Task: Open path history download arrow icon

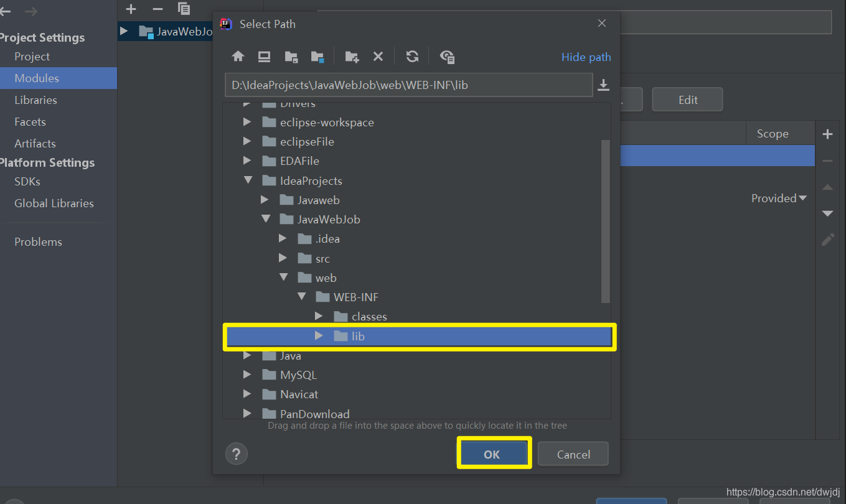Action: [x=603, y=85]
